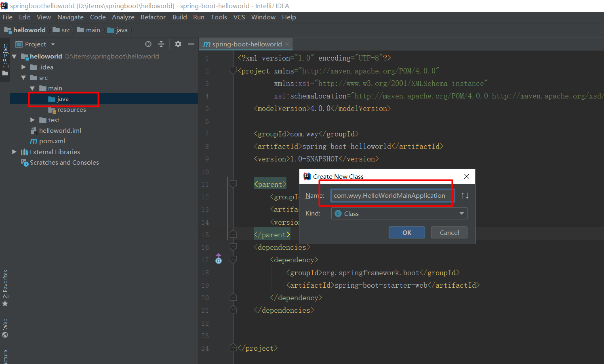Viewport: 604px width, 364px height.
Task: Expand the test folder arrow
Action: coord(32,120)
